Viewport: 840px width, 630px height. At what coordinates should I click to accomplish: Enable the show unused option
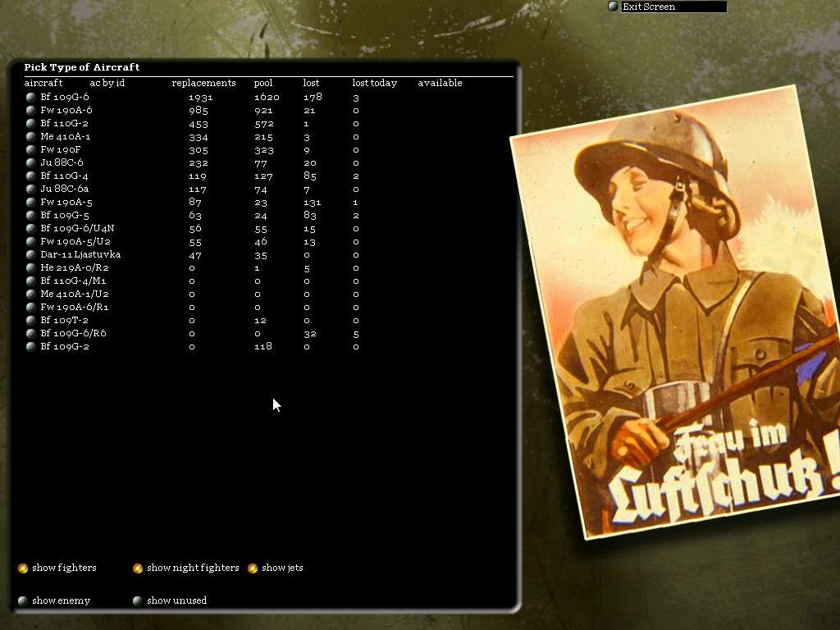tap(138, 600)
